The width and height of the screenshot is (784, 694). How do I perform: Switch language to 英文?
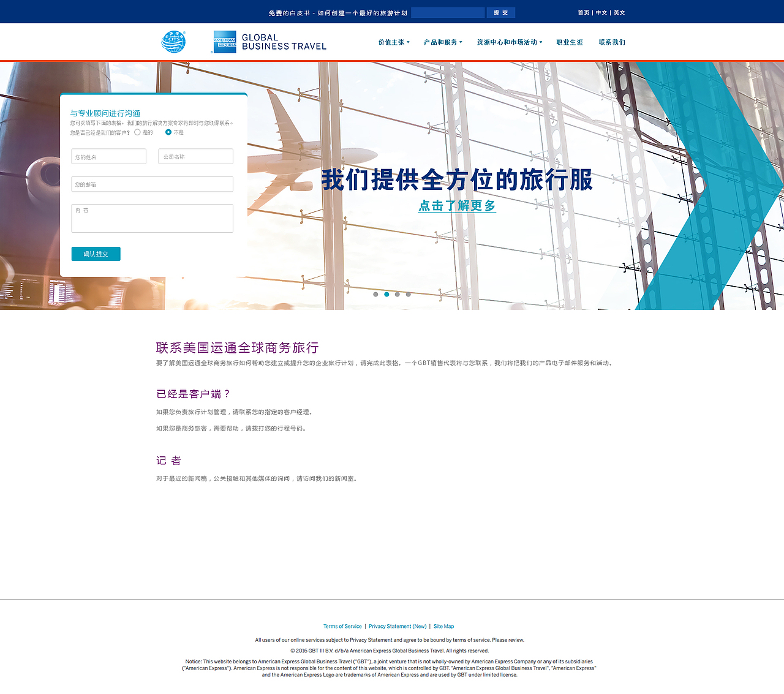[x=619, y=12]
